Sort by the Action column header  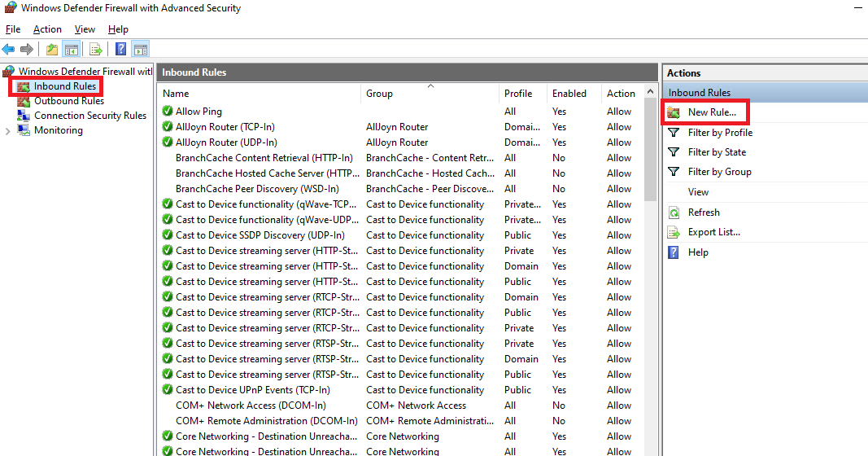coord(623,94)
